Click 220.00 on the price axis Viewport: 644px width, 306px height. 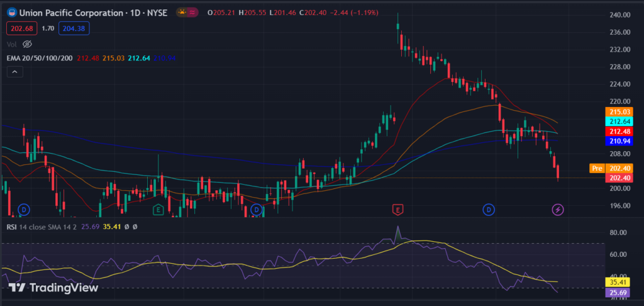[621, 101]
